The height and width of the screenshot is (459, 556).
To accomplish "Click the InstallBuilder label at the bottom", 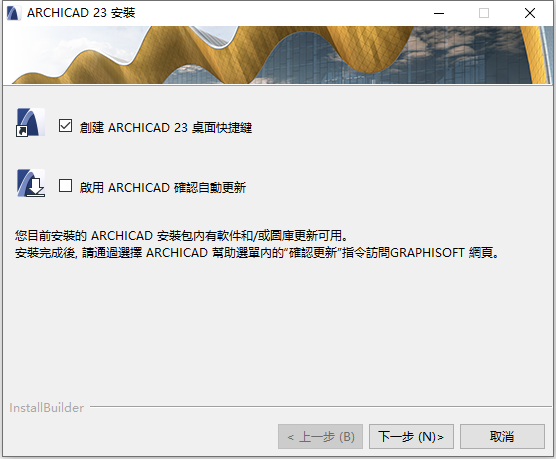I will [x=46, y=408].
